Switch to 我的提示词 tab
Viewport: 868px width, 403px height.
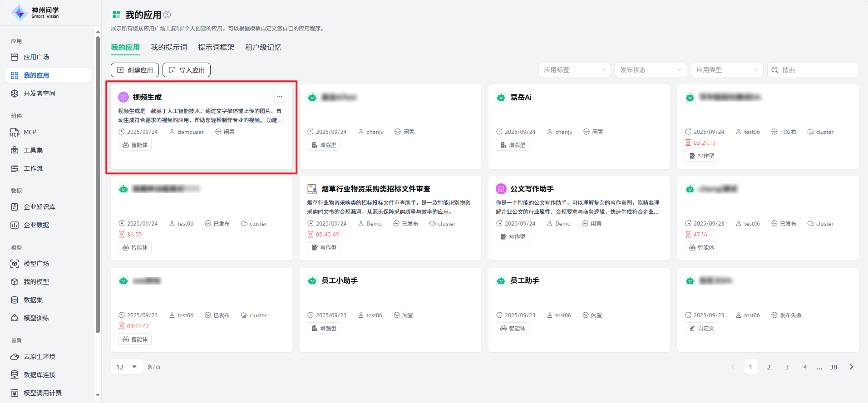click(169, 47)
